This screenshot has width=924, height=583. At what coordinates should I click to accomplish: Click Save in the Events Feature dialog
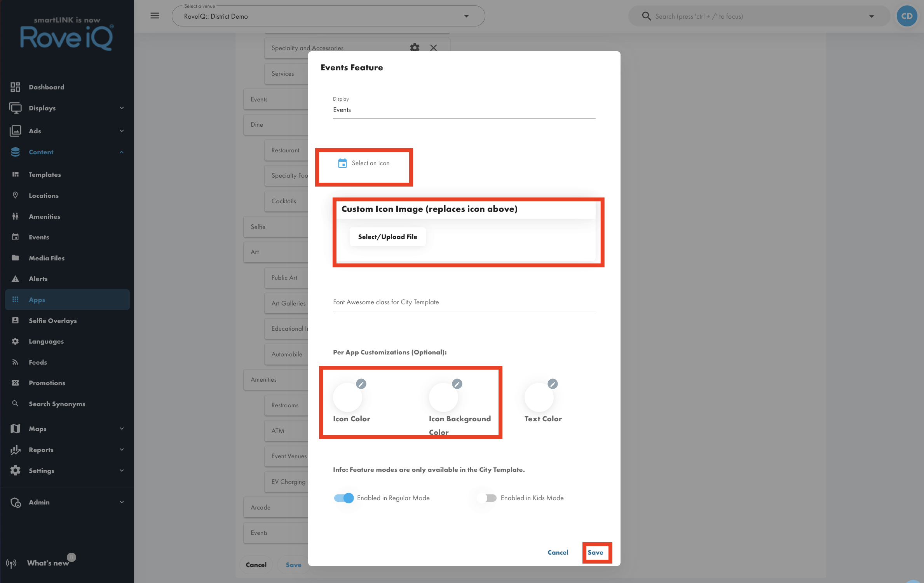(595, 552)
